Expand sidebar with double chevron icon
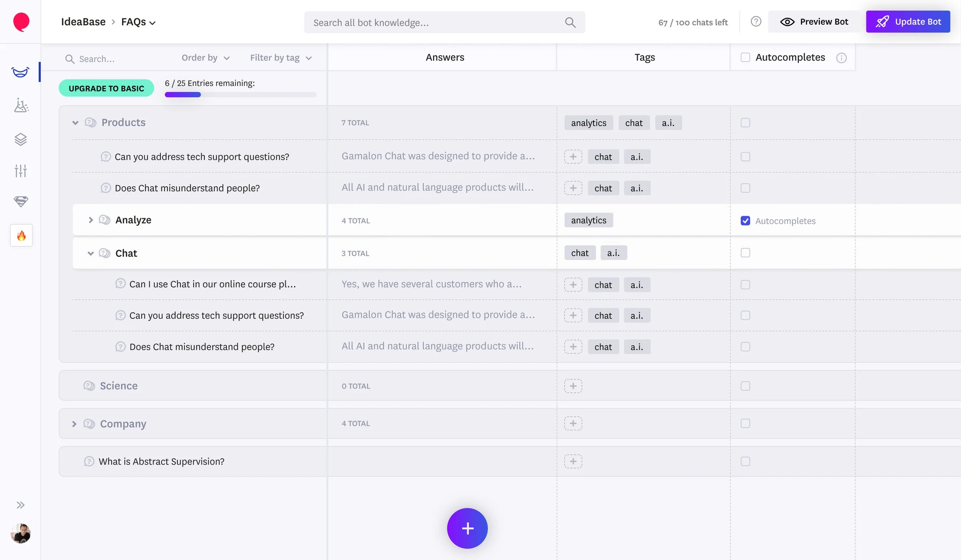The image size is (961, 560). point(21,505)
